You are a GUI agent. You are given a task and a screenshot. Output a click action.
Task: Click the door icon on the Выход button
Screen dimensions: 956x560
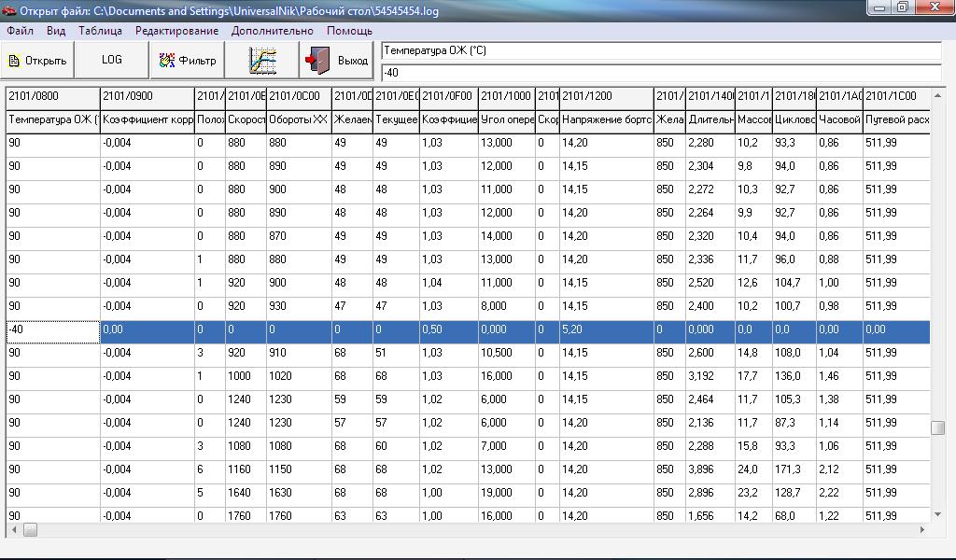317,61
